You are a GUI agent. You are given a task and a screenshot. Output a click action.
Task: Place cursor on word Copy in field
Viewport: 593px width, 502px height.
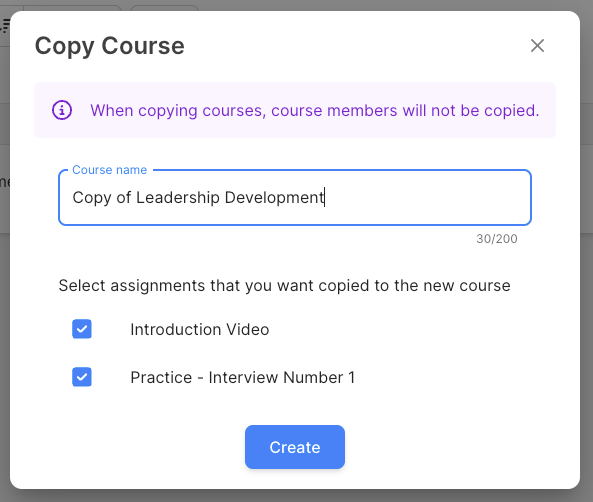pyautogui.click(x=92, y=198)
